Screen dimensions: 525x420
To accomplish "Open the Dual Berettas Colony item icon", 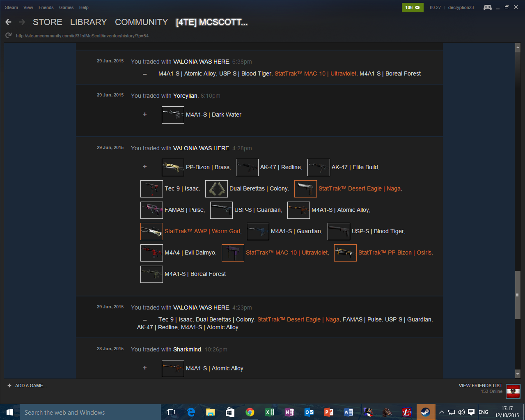I will point(216,189).
